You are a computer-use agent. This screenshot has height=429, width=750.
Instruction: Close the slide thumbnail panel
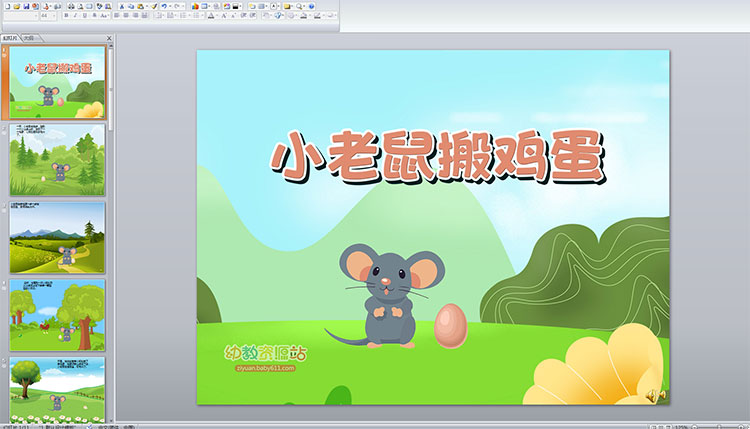tap(109, 38)
